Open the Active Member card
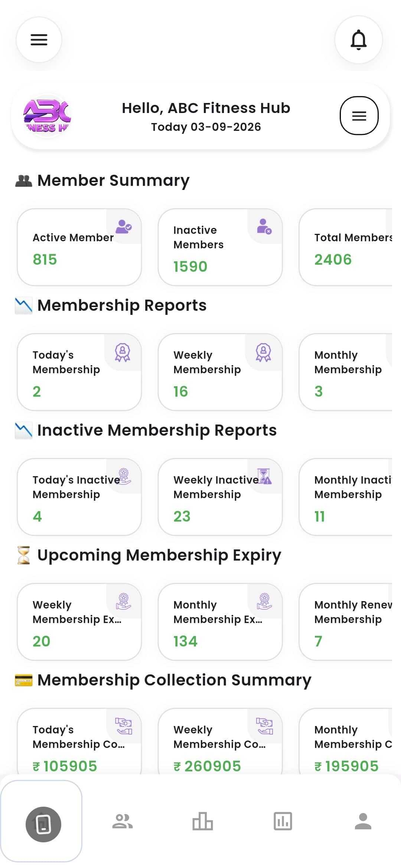 coord(79,247)
